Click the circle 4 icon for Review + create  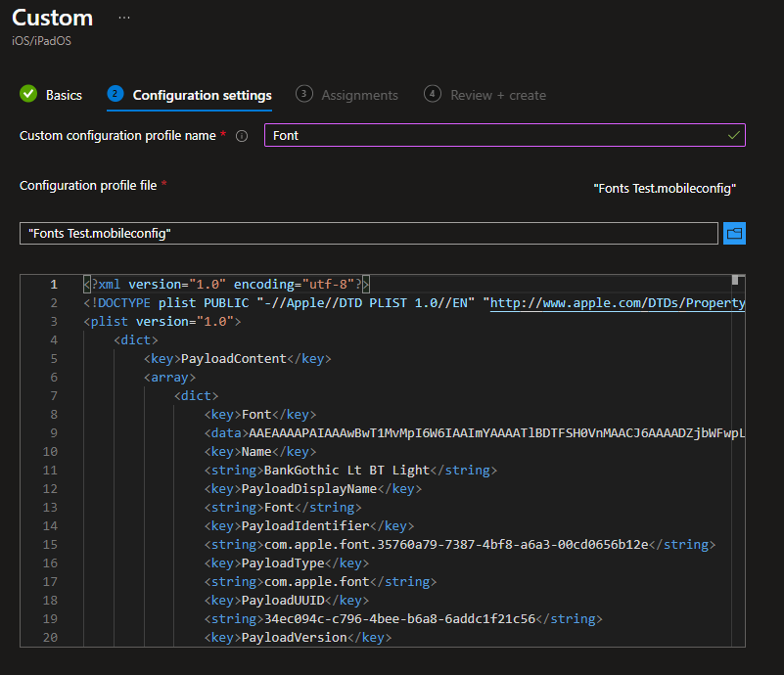click(432, 94)
